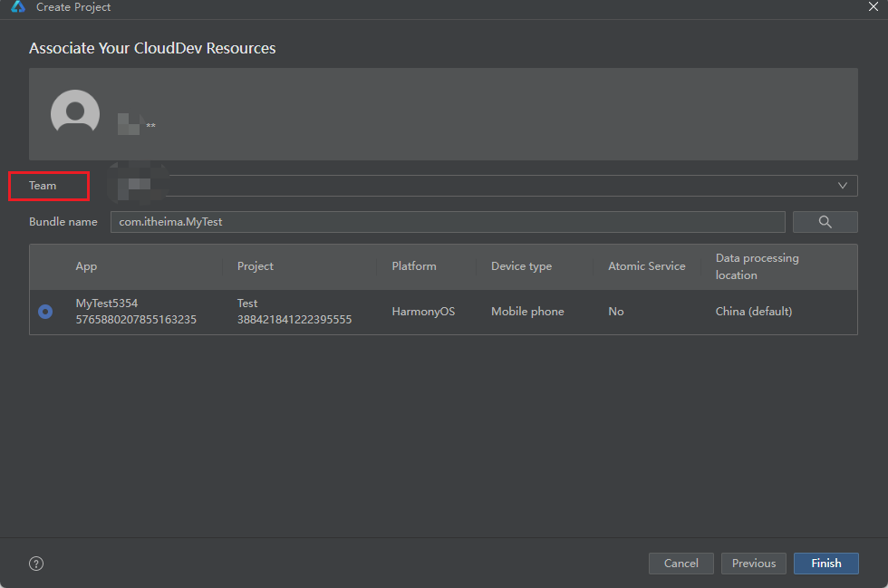Screen dimensions: 888x588
Task: Click the Device type column header
Action: 522,266
